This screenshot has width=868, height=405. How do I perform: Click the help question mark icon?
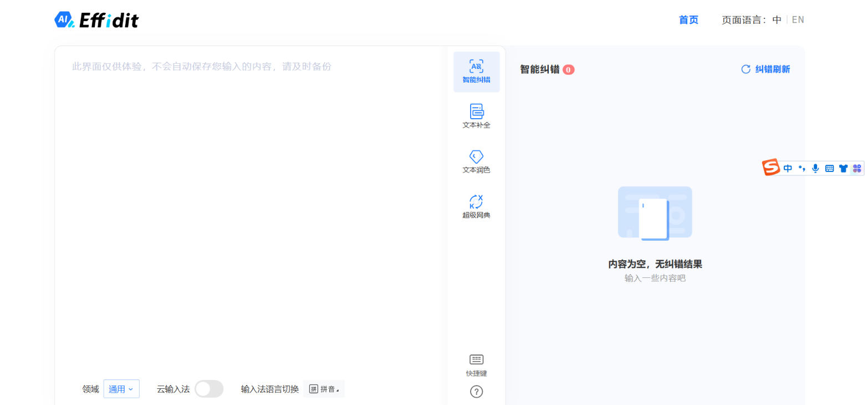(x=477, y=392)
